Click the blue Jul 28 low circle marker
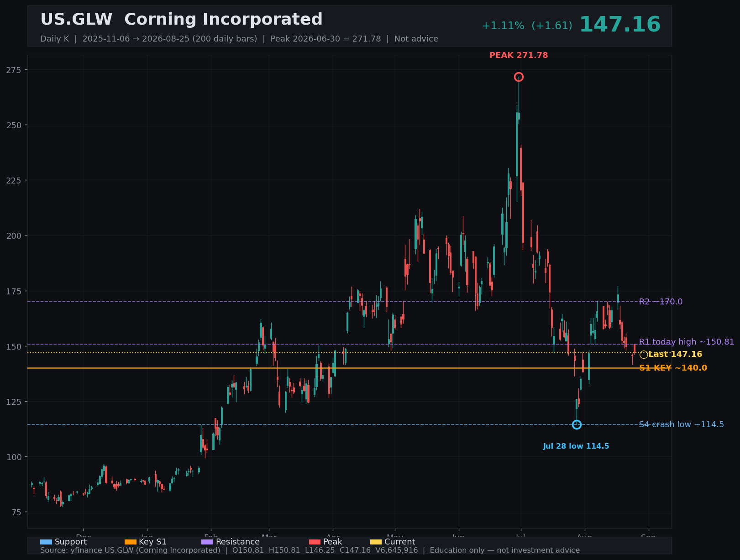 [x=577, y=425]
